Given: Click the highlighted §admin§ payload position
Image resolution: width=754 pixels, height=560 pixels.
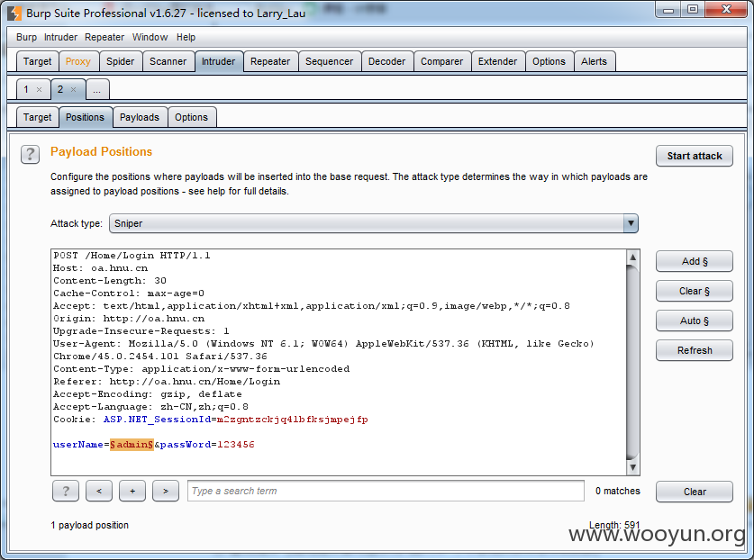Looking at the screenshot, I should click(132, 445).
